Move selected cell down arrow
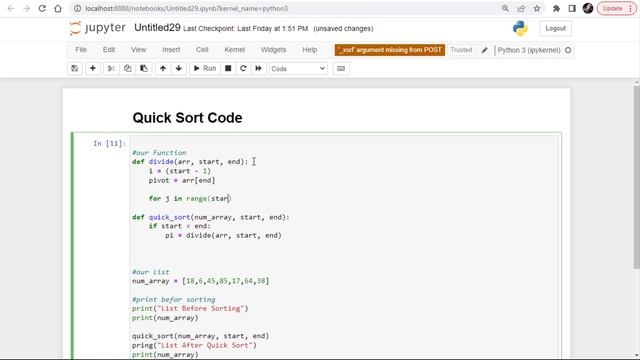Screen dimensions: 640x360 click(179, 69)
